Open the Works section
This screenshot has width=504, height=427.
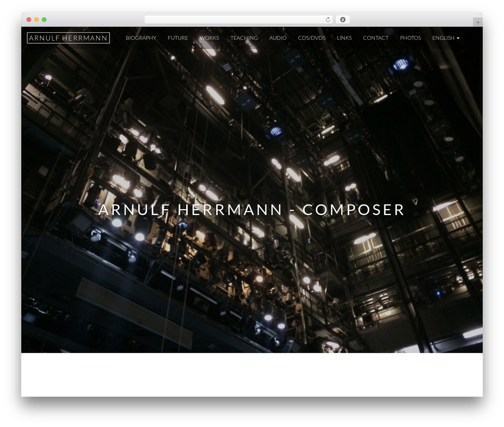[x=209, y=38]
